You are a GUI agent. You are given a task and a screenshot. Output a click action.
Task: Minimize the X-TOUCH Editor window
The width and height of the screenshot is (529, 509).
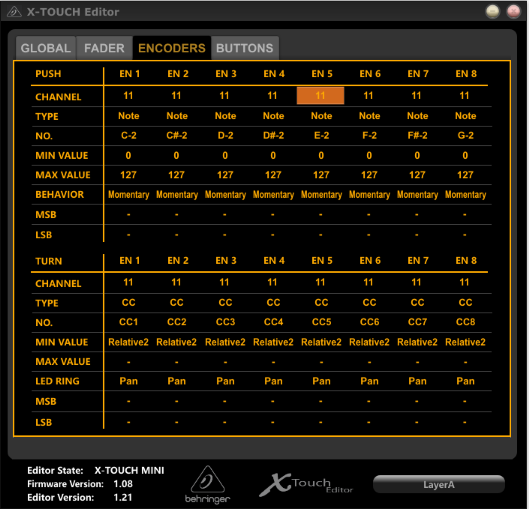tap(493, 11)
